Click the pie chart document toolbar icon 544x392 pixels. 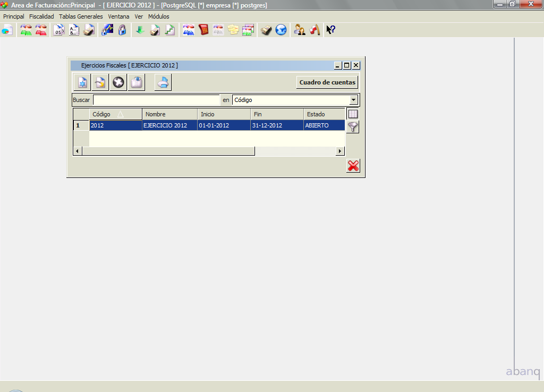[7, 30]
